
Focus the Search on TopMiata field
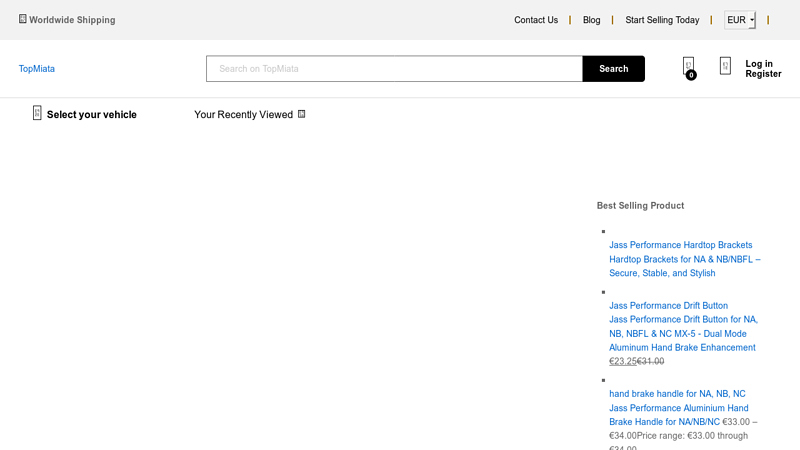pyautogui.click(x=394, y=69)
